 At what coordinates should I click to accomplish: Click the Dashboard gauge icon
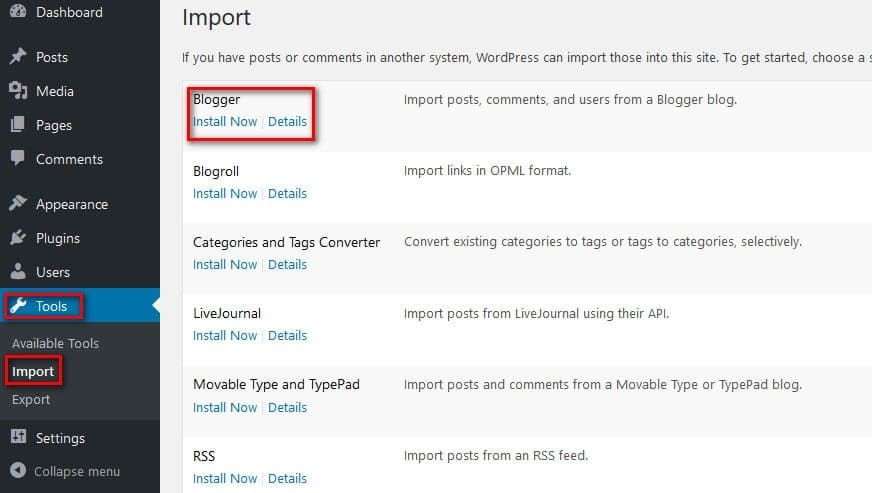[18, 12]
